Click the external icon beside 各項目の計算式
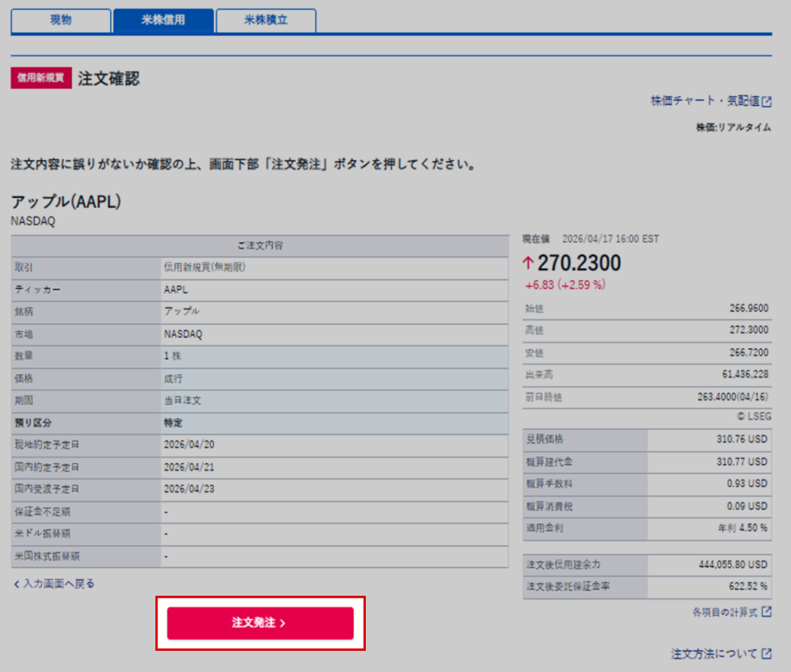 (767, 612)
